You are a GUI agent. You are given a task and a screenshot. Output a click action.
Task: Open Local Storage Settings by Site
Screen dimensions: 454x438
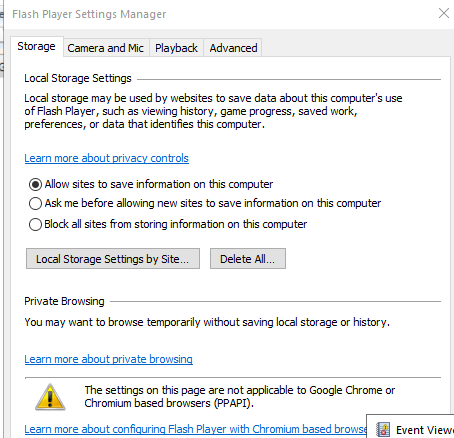[113, 259]
